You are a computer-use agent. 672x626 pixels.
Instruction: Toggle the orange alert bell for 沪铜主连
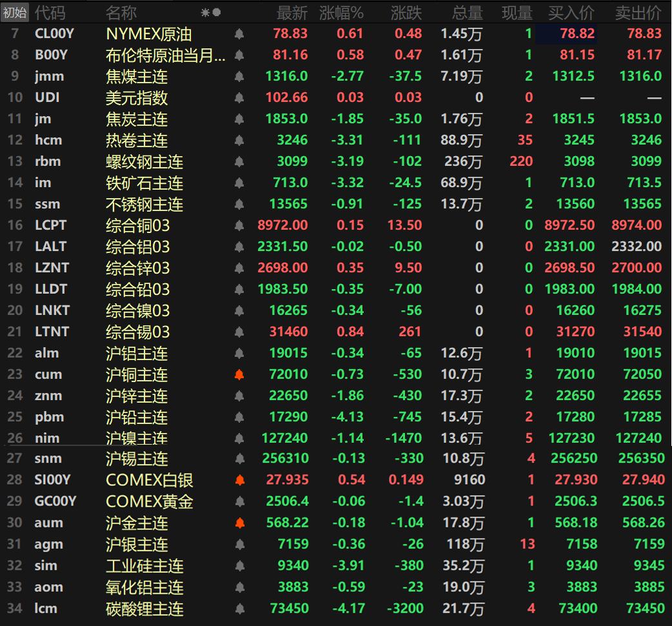click(x=239, y=375)
